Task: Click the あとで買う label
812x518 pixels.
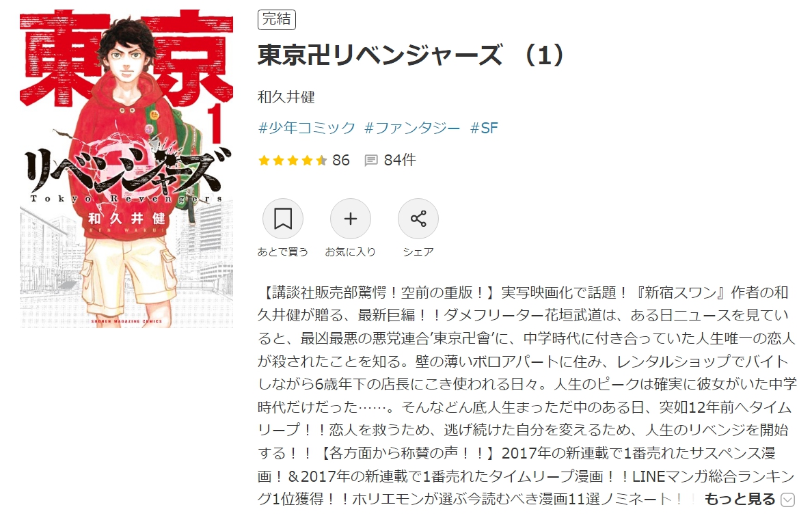Action: coord(283,251)
